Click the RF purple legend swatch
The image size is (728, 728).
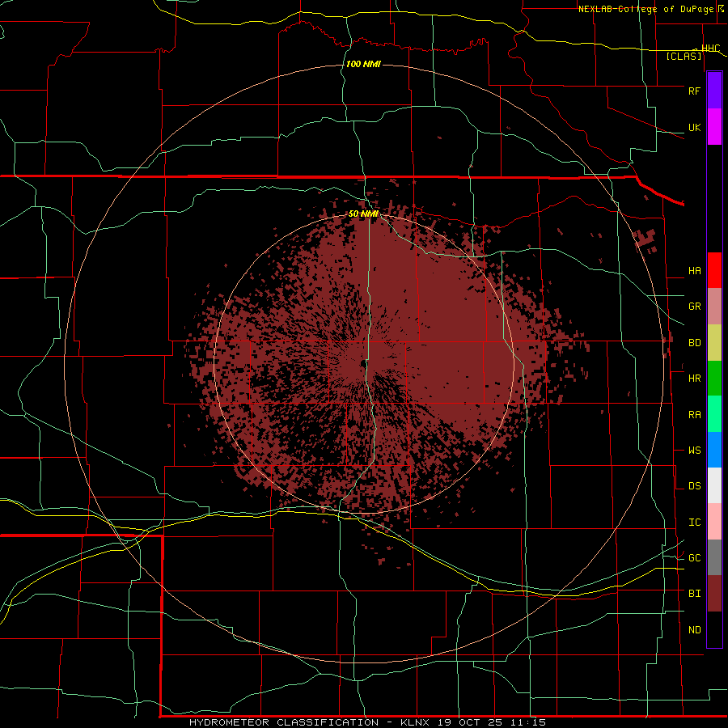click(x=714, y=91)
